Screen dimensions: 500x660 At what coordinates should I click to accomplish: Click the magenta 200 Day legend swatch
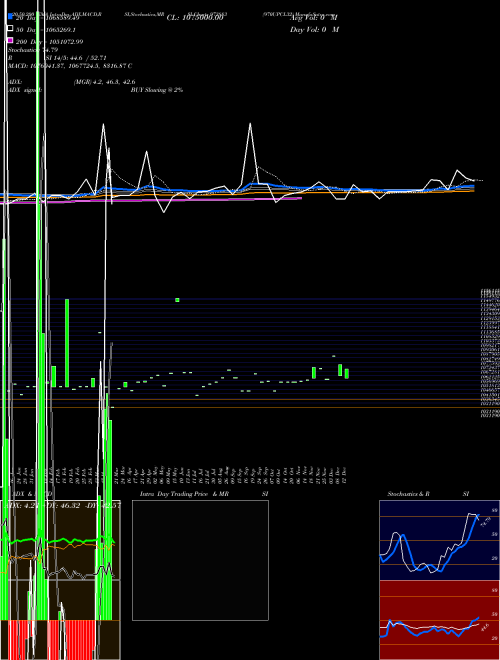point(11,41)
